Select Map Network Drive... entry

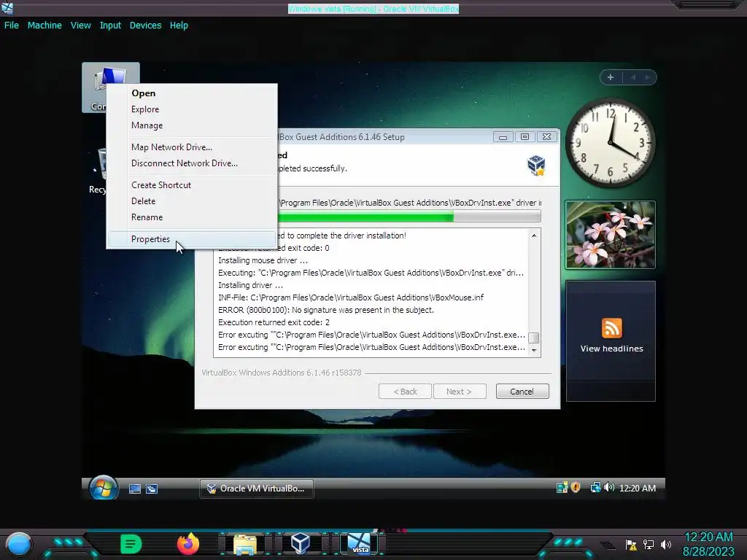pyautogui.click(x=192, y=147)
